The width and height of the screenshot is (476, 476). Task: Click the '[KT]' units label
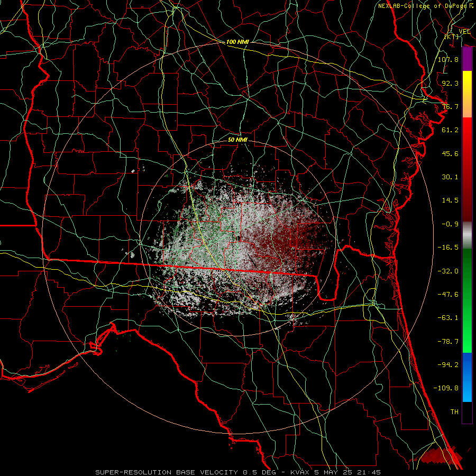pos(452,36)
